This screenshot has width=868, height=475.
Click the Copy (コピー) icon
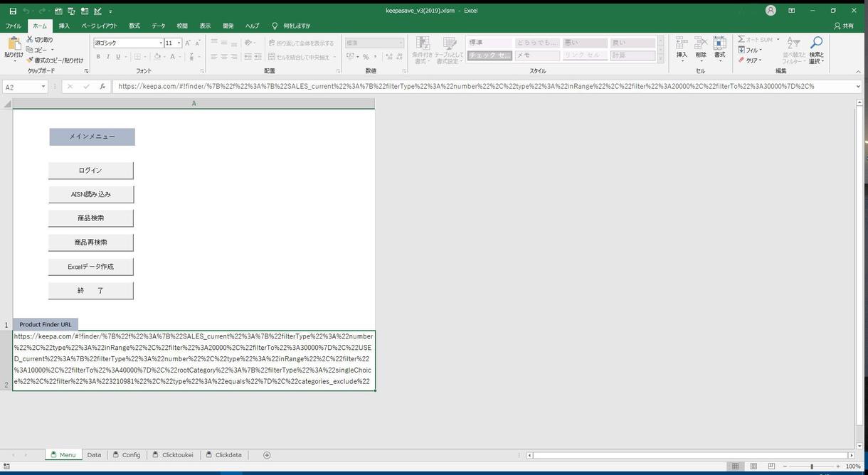pos(28,49)
